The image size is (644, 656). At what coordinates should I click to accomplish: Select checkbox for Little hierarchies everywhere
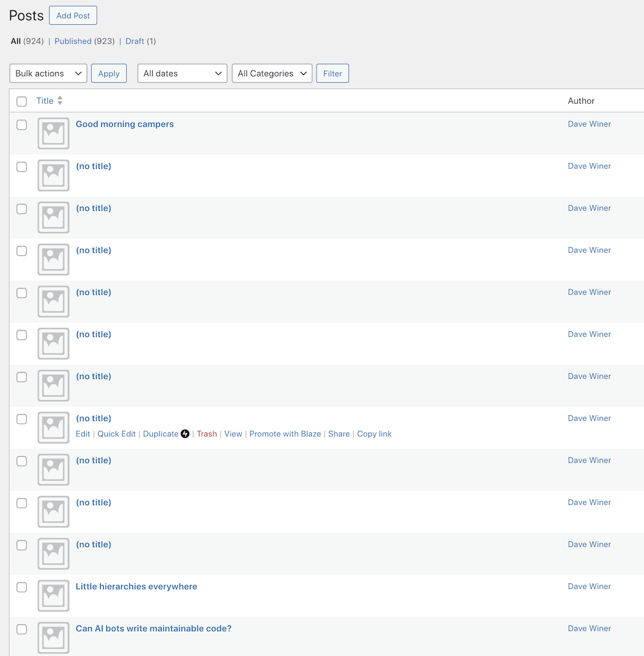tap(22, 587)
